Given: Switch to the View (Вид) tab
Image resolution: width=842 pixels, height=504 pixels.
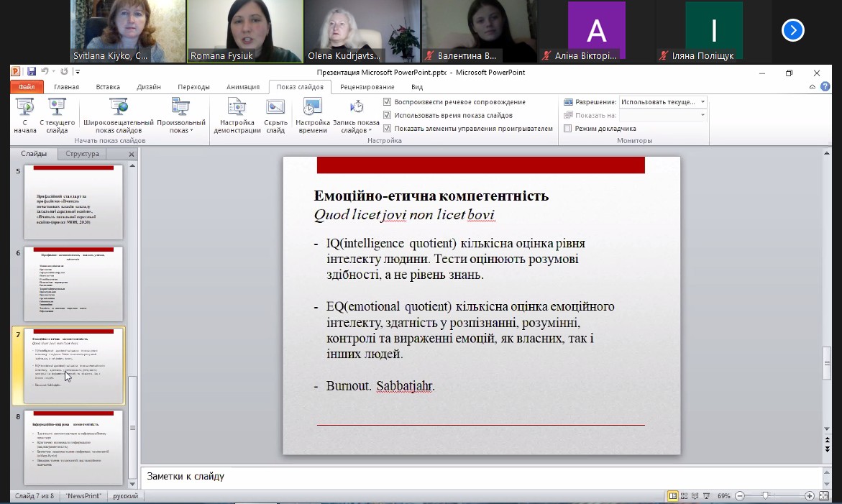Looking at the screenshot, I should [x=417, y=87].
